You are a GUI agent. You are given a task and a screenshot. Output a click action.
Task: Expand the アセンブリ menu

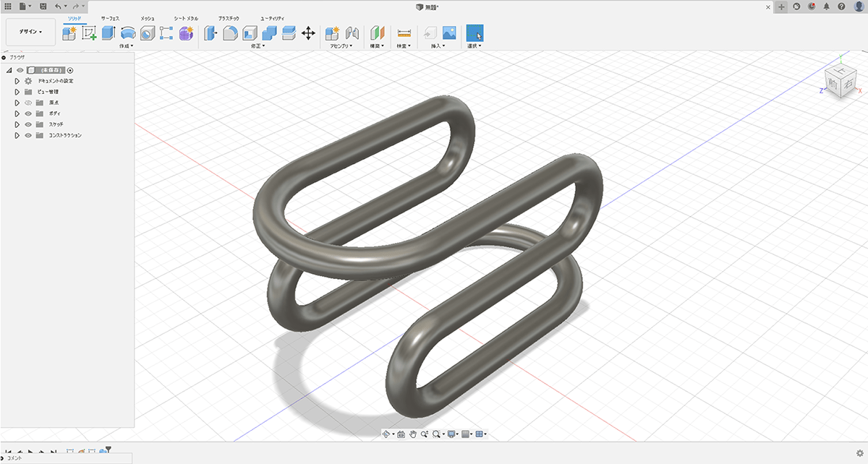(x=342, y=46)
